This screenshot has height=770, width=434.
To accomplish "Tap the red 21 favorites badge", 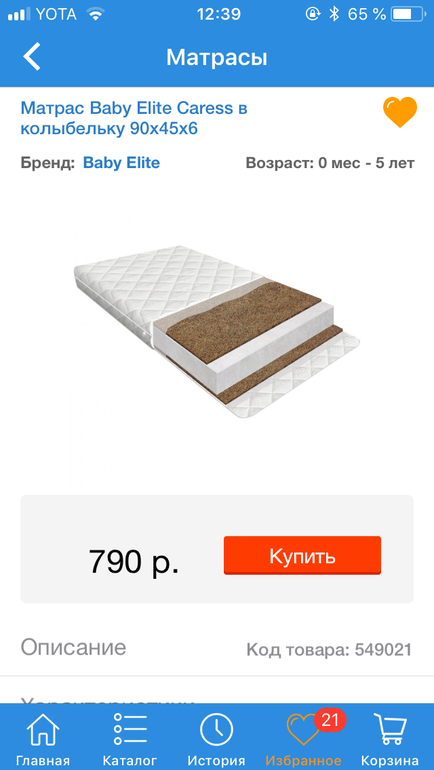I will point(330,720).
